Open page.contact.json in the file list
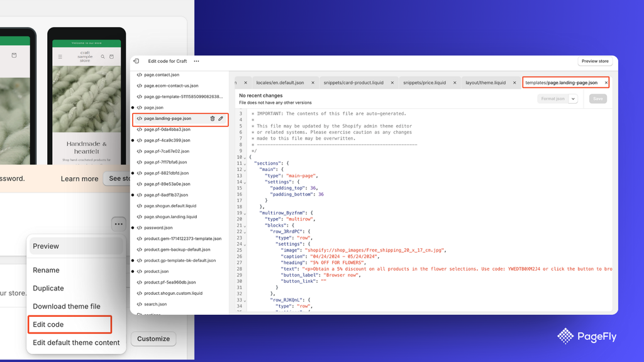The width and height of the screenshot is (644, 362). 162,75
